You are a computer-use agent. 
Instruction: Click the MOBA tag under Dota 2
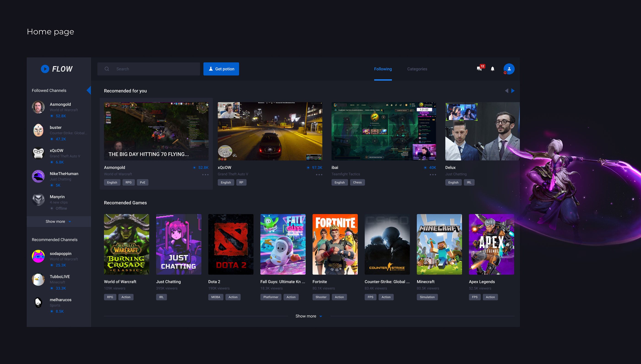click(x=215, y=297)
